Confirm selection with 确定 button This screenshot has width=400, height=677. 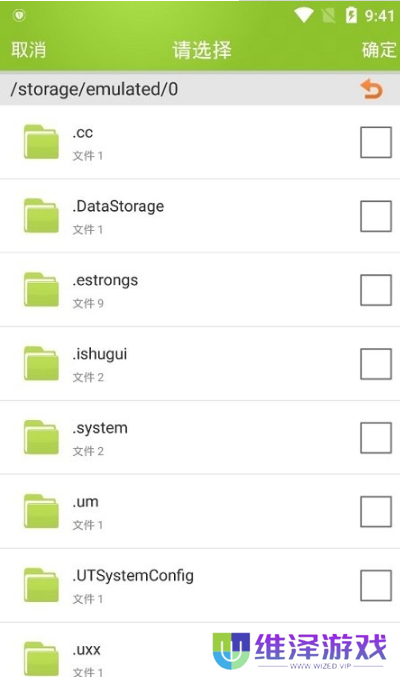(379, 50)
